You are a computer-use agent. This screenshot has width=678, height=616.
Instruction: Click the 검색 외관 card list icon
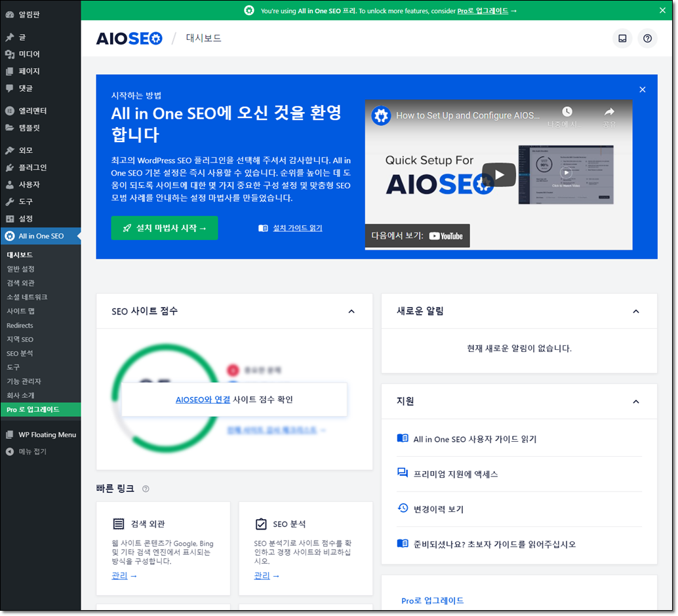tap(119, 524)
